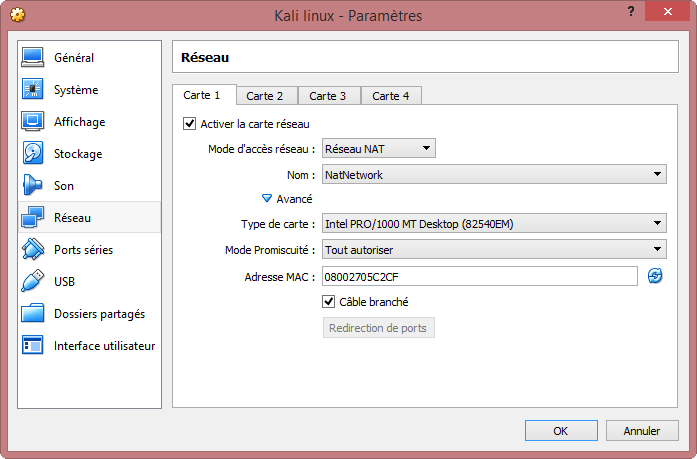
Task: Open the Mode d'accès réseau dropdown
Action: tap(378, 148)
